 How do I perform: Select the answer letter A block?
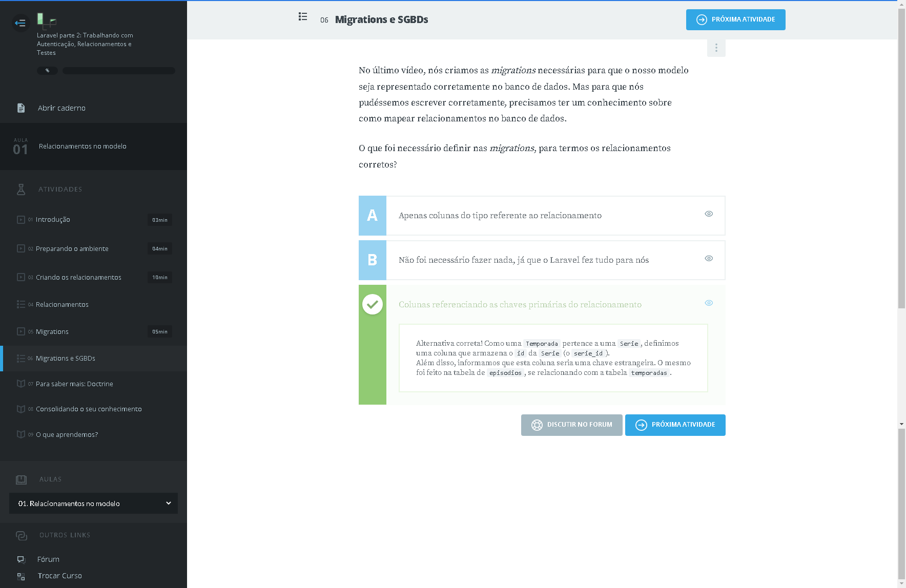click(x=373, y=216)
